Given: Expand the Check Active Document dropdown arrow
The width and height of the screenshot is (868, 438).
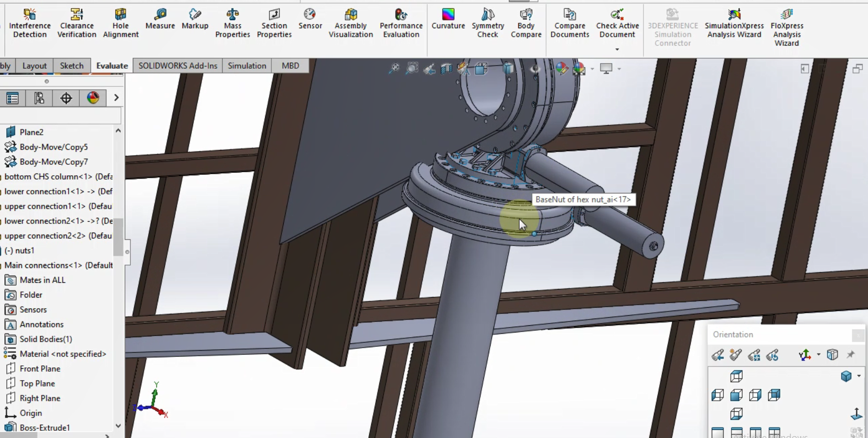Looking at the screenshot, I should 617,49.
